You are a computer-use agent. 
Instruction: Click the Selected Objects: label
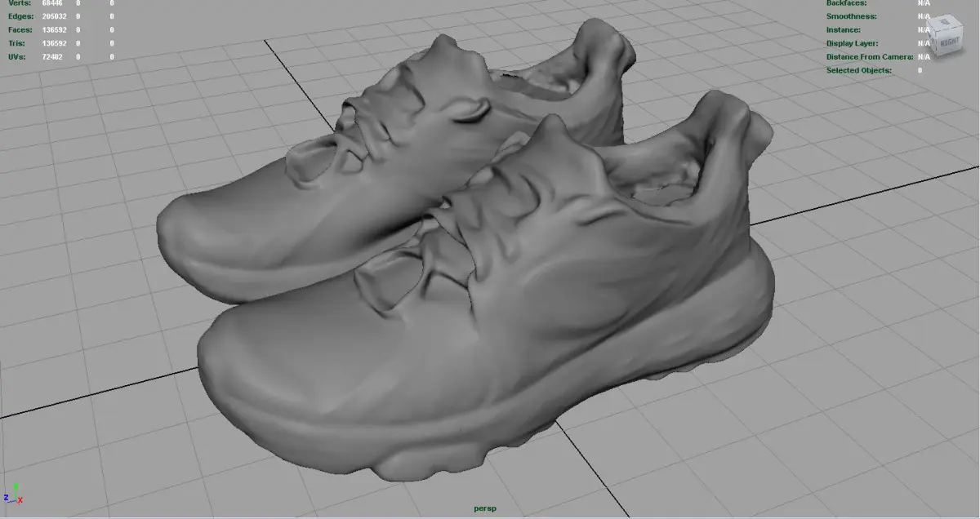(x=858, y=70)
